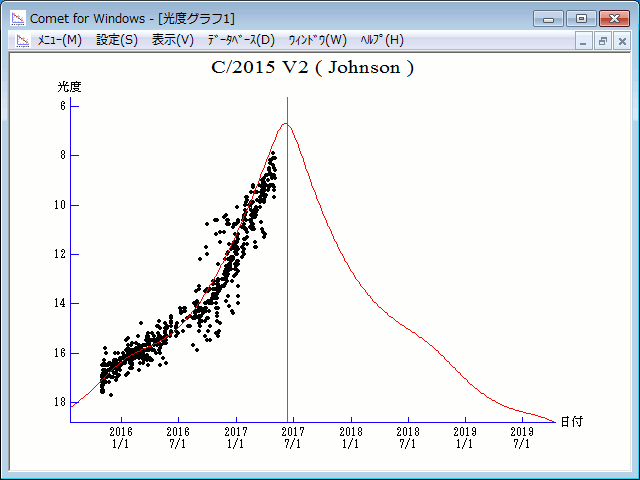The image size is (640, 480).
Task: Maximize the Comet for Windows main window
Action: 580,18
